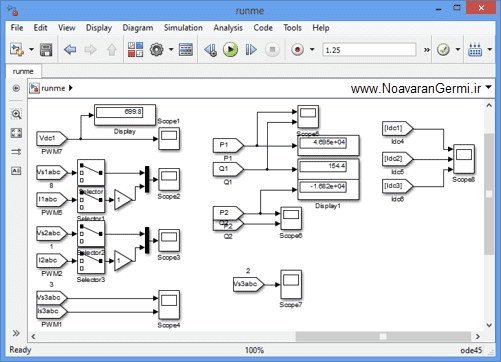Click the vertical scrollbar down arrow

[489, 325]
